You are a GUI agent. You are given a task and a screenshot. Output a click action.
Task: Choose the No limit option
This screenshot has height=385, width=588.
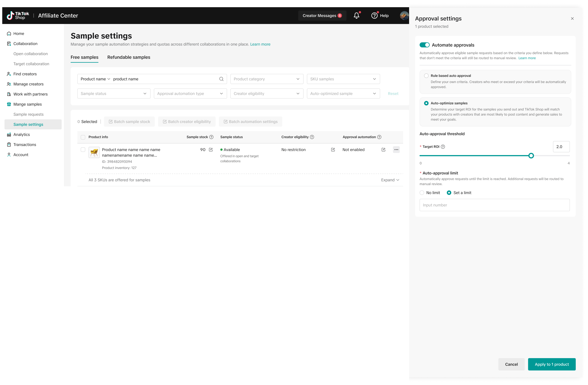[422, 193]
